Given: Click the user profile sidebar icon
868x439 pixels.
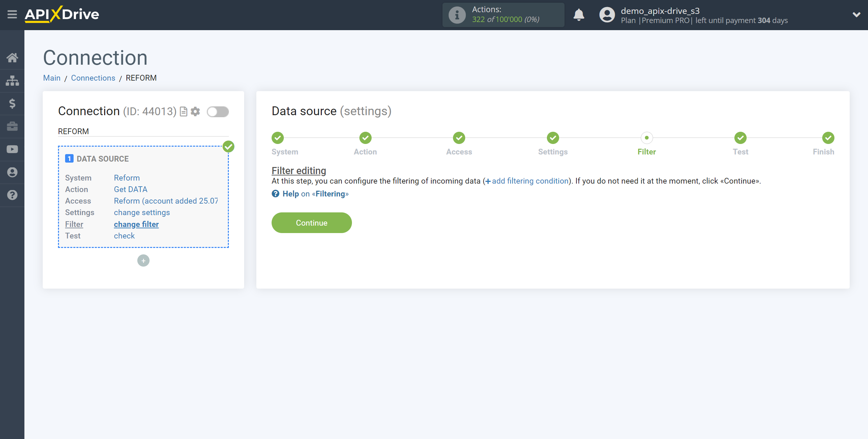Looking at the screenshot, I should [x=12, y=172].
